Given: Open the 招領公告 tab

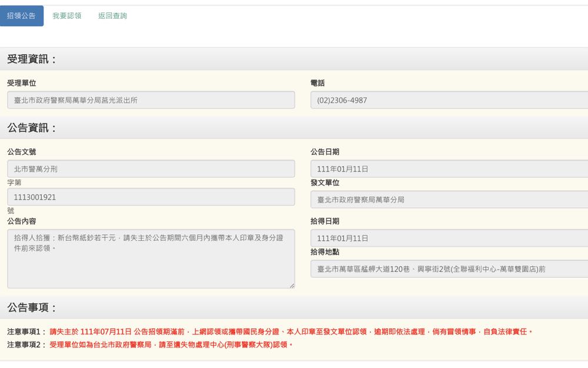Looking at the screenshot, I should pyautogui.click(x=22, y=16).
